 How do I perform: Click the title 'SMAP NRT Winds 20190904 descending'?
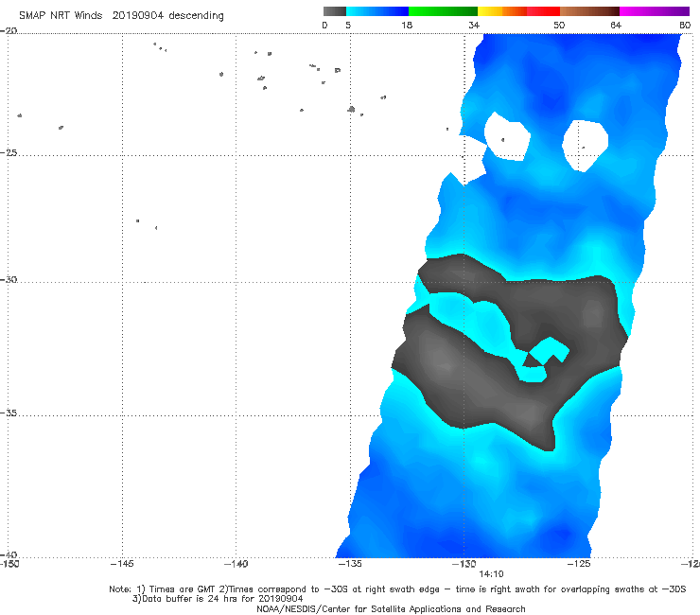coord(121,15)
